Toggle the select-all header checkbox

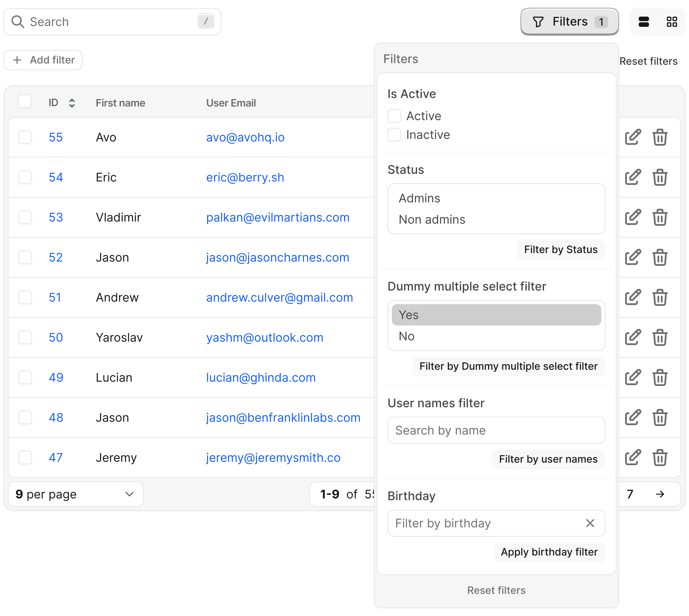click(25, 101)
